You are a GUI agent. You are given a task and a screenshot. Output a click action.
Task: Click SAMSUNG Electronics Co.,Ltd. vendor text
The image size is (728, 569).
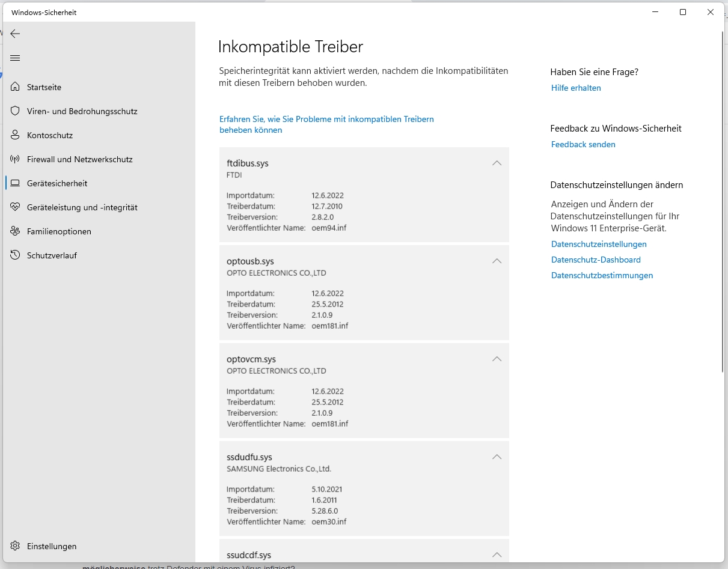click(279, 469)
